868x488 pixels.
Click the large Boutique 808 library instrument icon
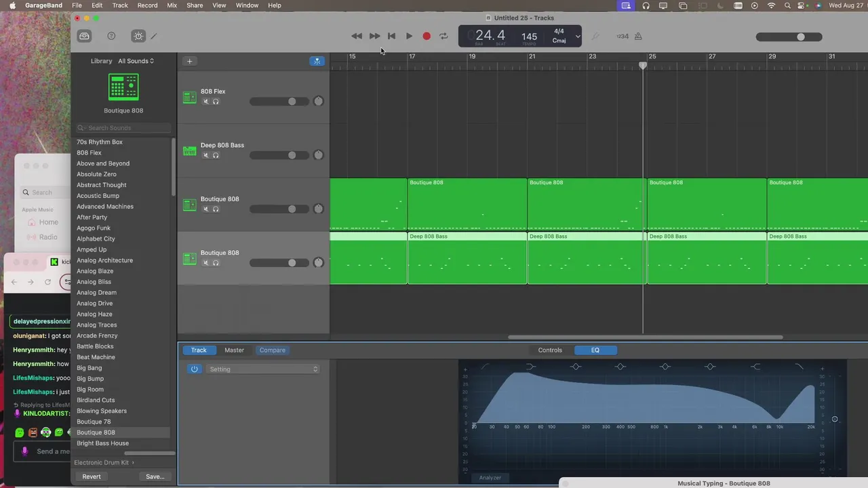tap(123, 87)
